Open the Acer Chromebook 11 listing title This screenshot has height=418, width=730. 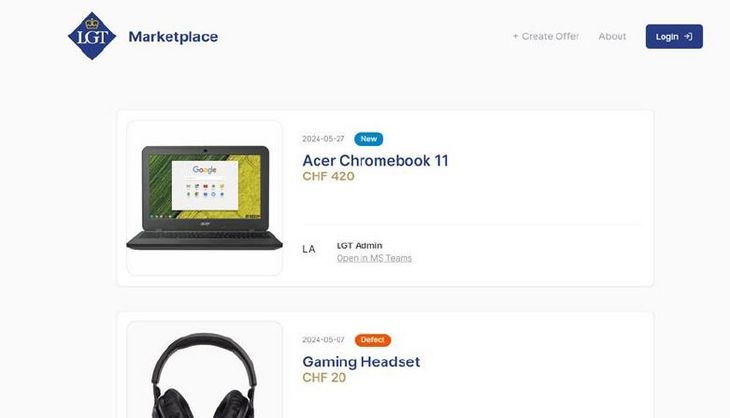(375, 161)
